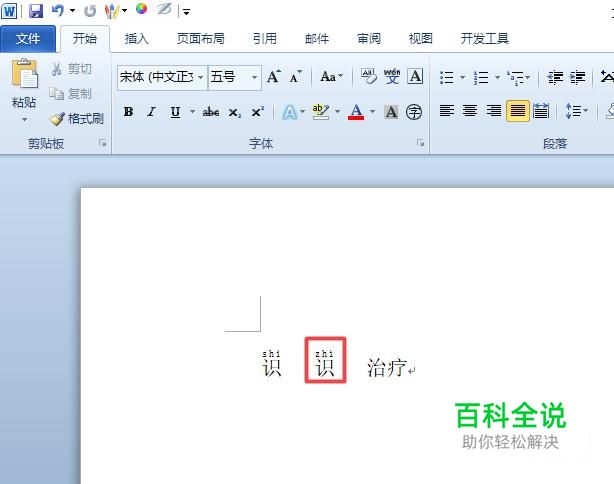Click the Character Border icon
Viewport: 614px width, 484px height.
[415, 76]
